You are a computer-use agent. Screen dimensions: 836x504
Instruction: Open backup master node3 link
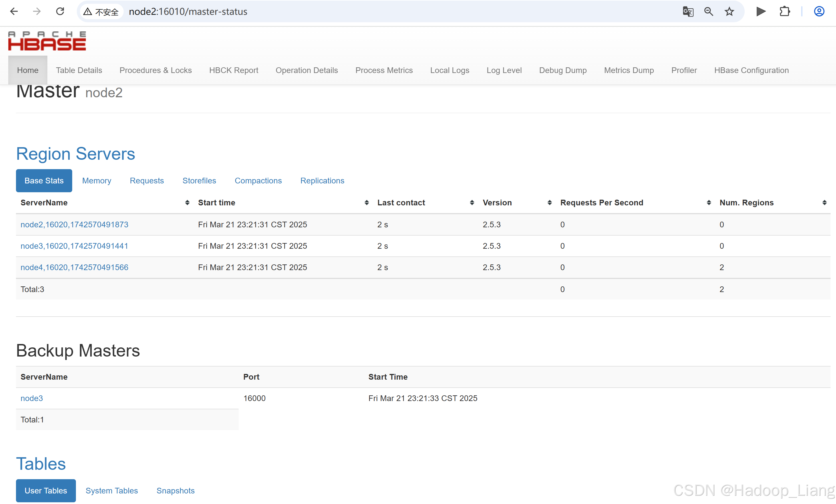[32, 398]
